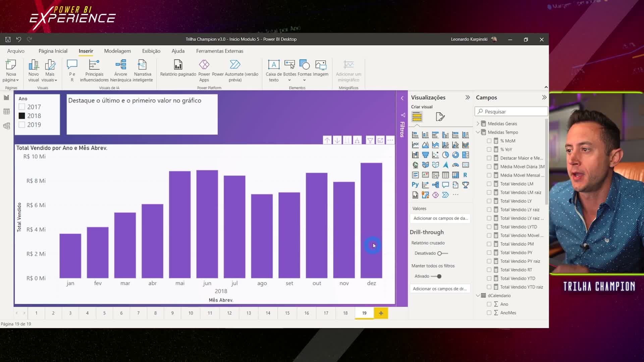Open the Data table view in sidebar
Image resolution: width=644 pixels, height=362 pixels.
coord(6,112)
